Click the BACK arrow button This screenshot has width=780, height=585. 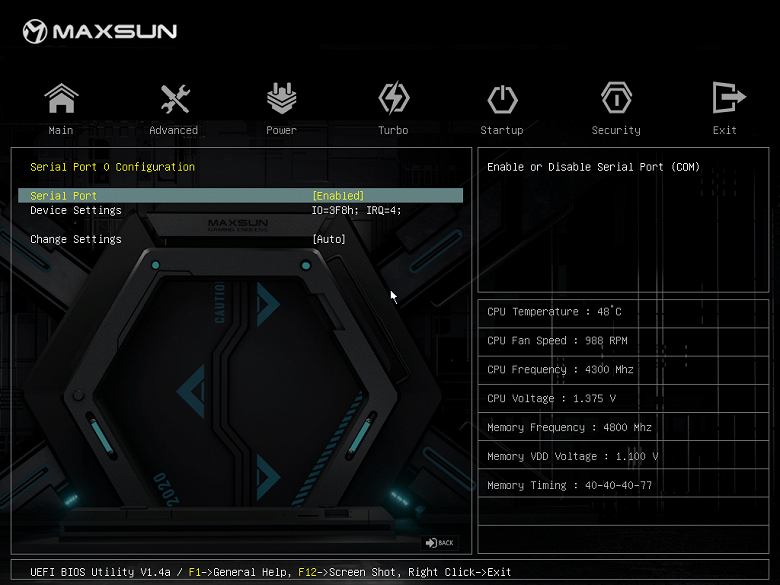(439, 543)
